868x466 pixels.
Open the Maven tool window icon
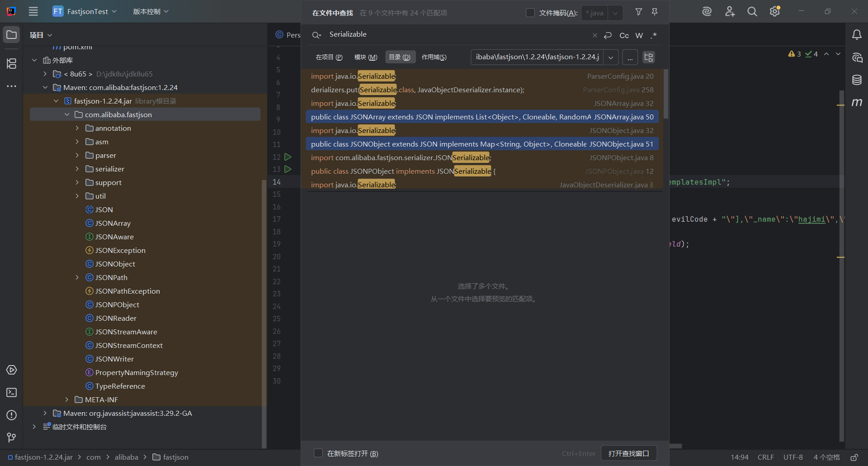pos(857,103)
